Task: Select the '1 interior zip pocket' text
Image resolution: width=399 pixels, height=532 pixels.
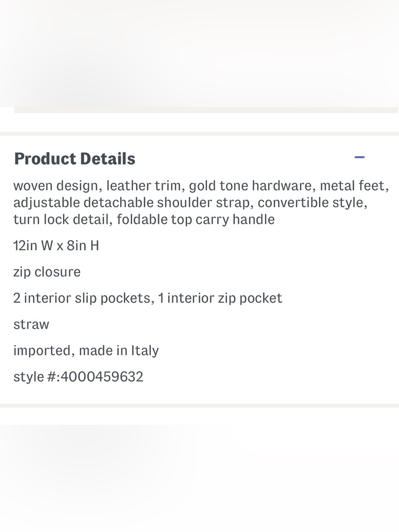Action: [x=220, y=298]
